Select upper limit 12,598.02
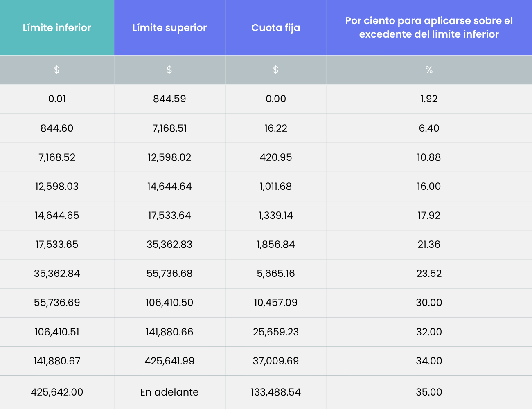This screenshot has height=409, width=532. [x=169, y=157]
